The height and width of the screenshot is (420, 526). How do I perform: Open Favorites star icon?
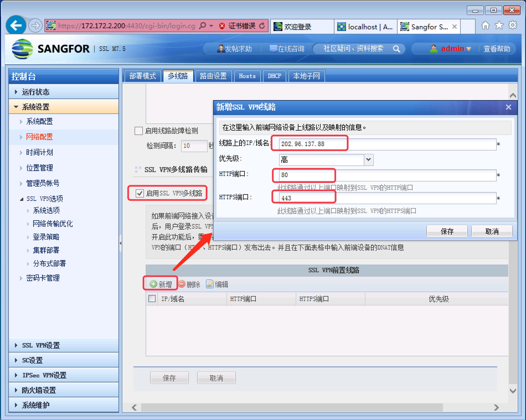coord(499,25)
